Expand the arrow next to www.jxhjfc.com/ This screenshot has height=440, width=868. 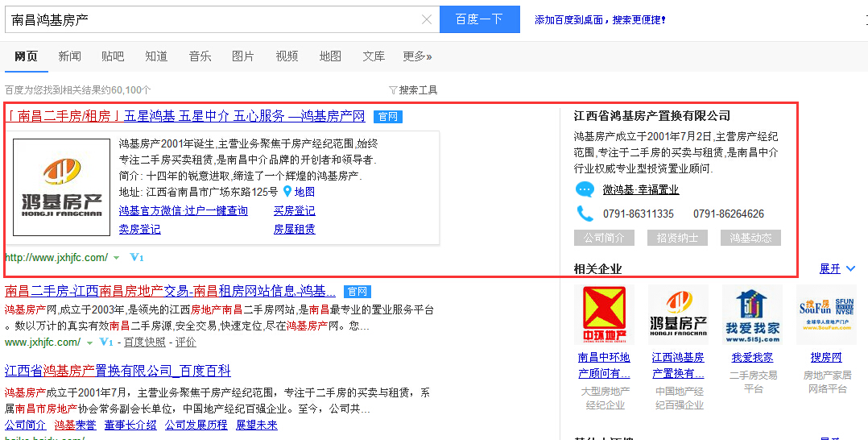[x=89, y=343]
